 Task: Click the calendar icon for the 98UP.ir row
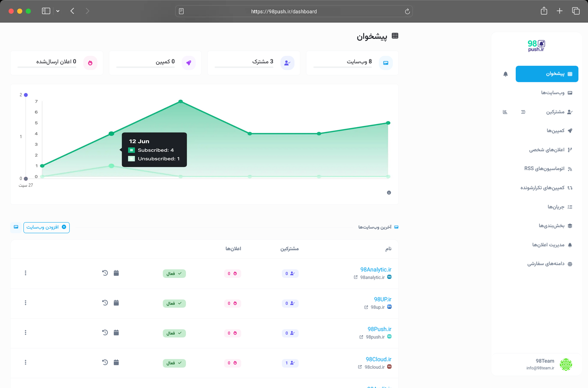tap(116, 303)
